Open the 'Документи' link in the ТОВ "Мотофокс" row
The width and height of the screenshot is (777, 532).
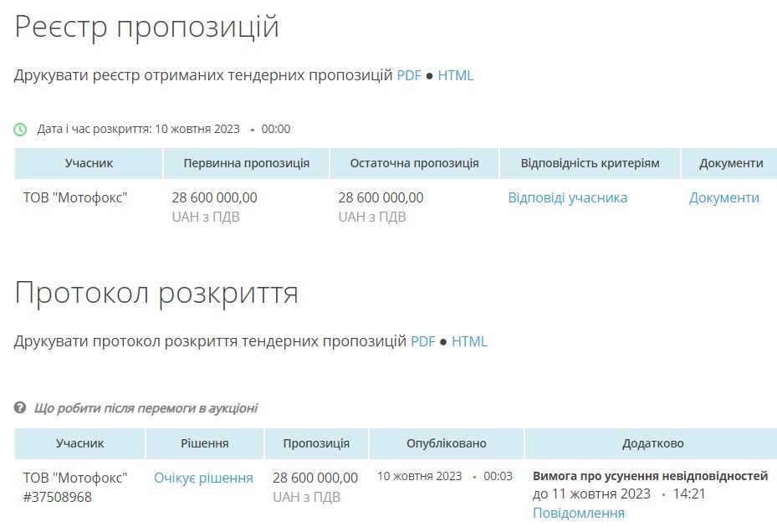tap(724, 197)
